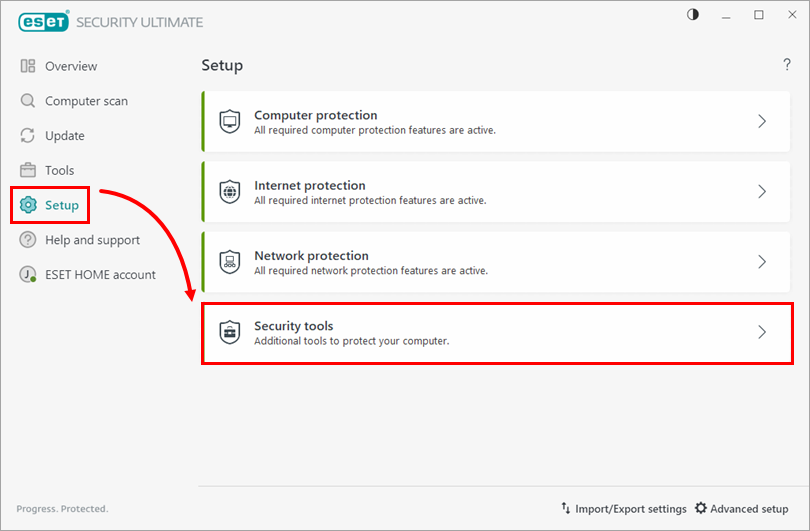810x531 pixels.
Task: Expand the Security tools chevron arrow
Action: click(x=762, y=332)
